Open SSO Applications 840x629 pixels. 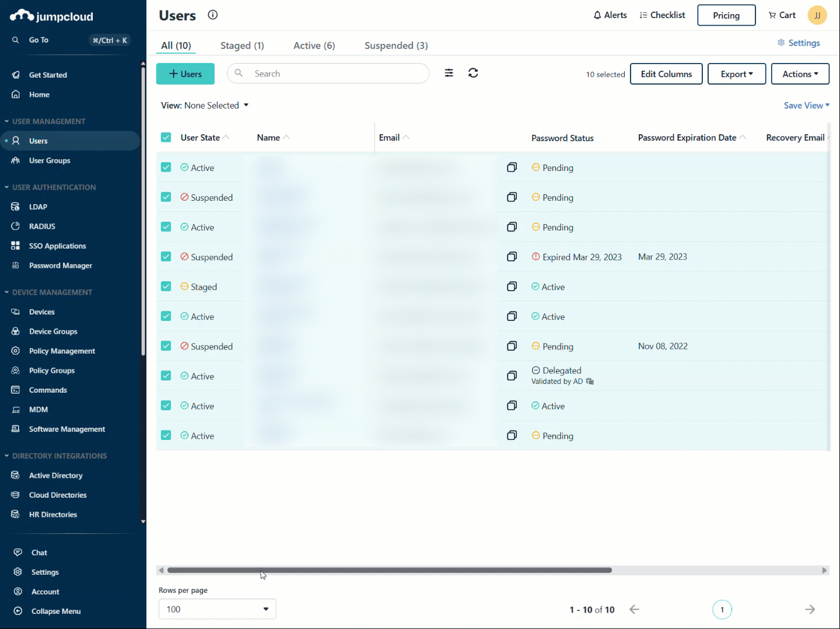pyautogui.click(x=57, y=246)
